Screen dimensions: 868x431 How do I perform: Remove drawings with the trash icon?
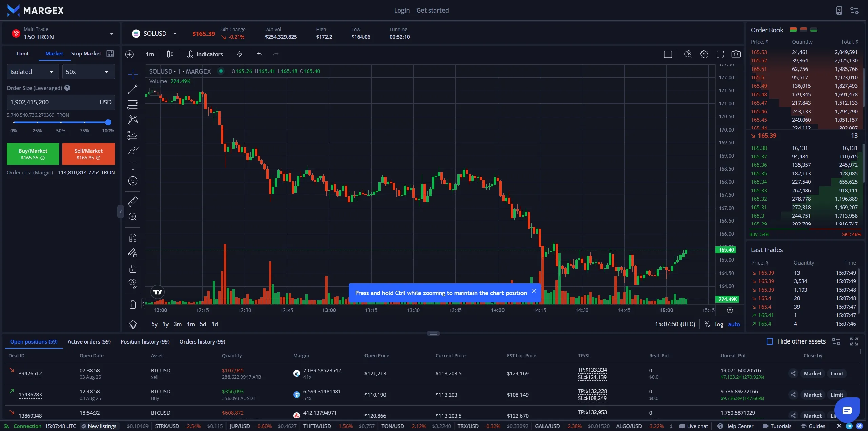pyautogui.click(x=133, y=305)
